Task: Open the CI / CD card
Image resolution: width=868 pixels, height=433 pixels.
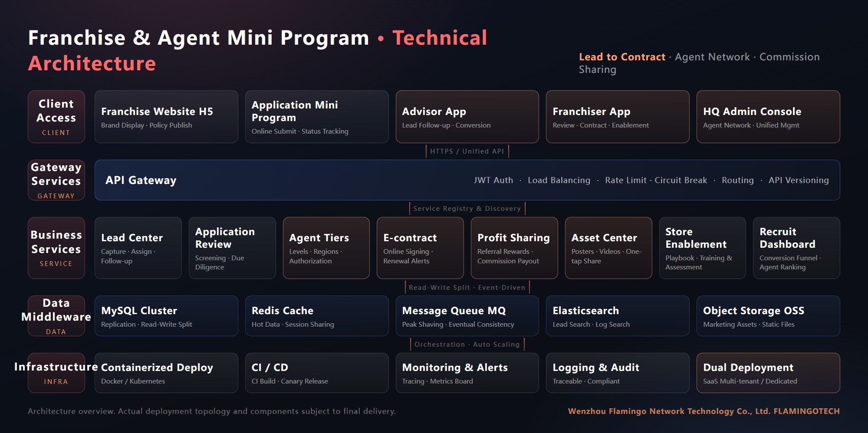Action: (317, 373)
